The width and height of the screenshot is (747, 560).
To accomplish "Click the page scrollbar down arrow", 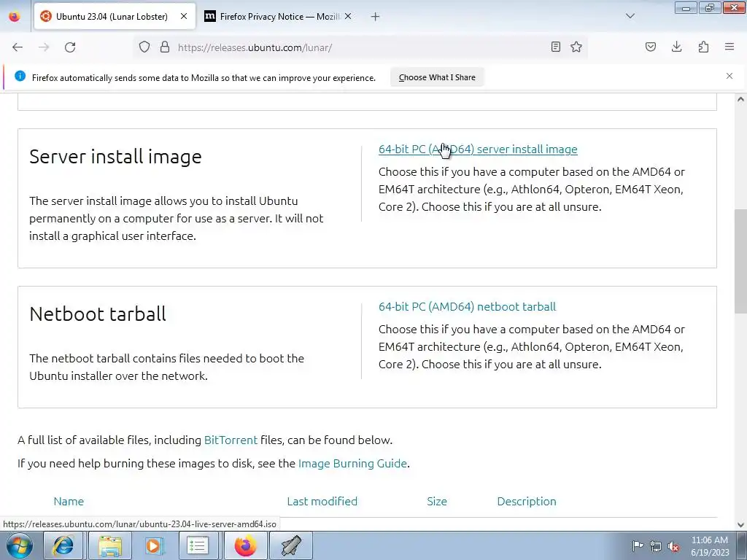I will 740,525.
